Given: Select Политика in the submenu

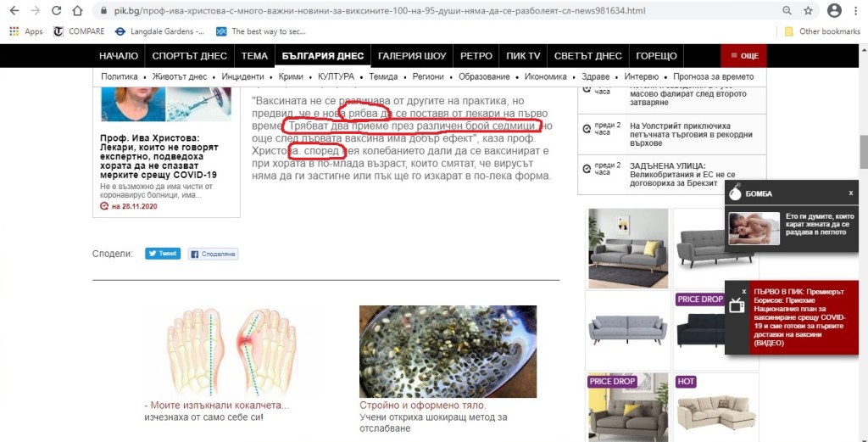Looking at the screenshot, I should (x=119, y=76).
